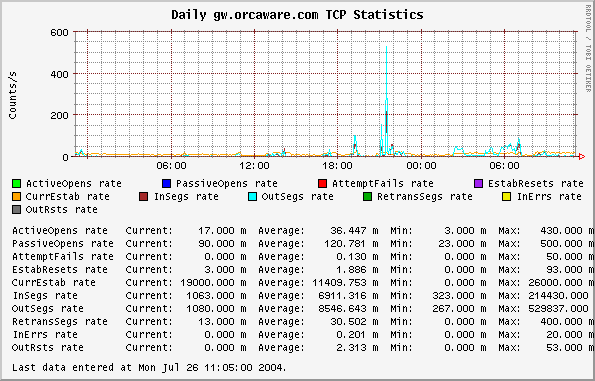Image resolution: width=595 pixels, height=381 pixels.
Task: Click the 600 y-axis value
Action: click(x=60, y=33)
